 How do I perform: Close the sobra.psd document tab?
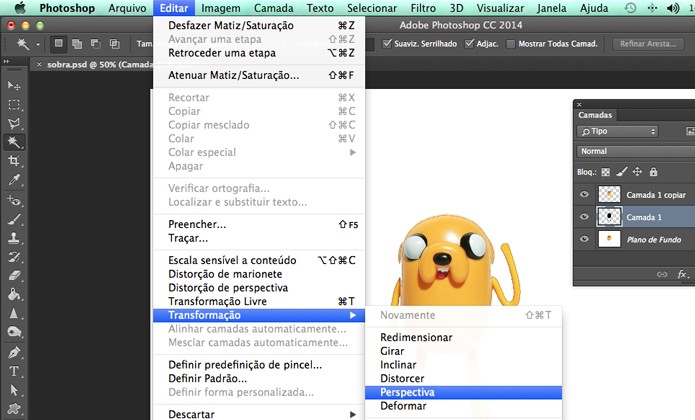tap(39, 64)
